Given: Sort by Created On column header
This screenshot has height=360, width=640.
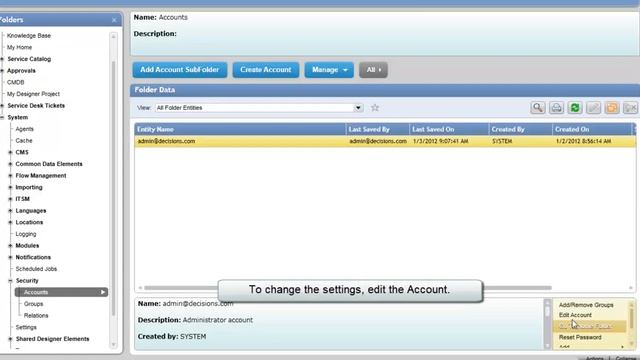Looking at the screenshot, I should pos(592,129).
